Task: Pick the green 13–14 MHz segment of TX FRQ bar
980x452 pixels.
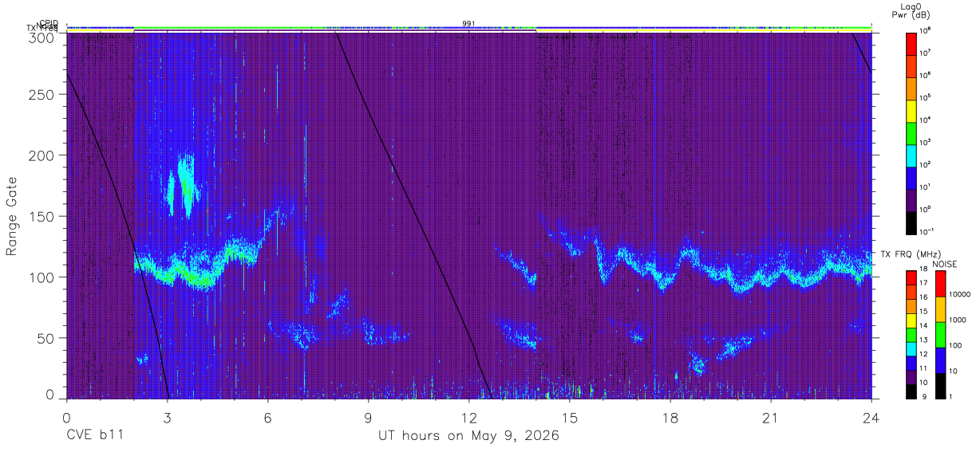Action: [911, 335]
